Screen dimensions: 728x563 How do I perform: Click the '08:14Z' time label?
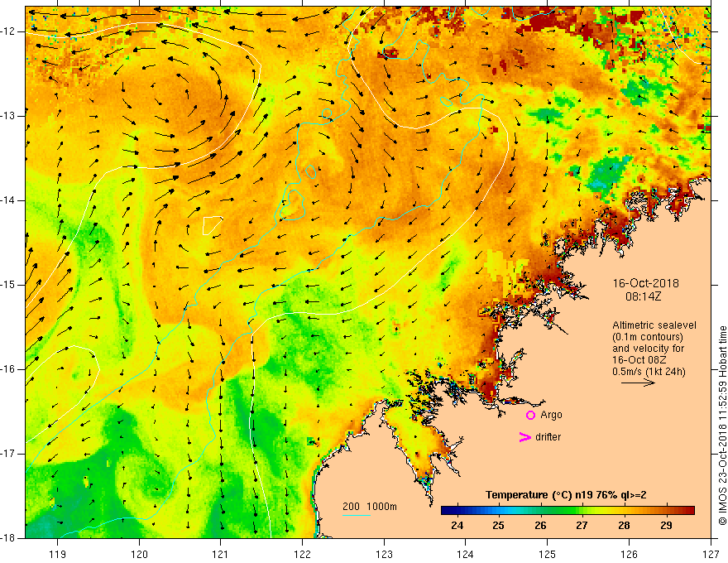[x=643, y=296]
